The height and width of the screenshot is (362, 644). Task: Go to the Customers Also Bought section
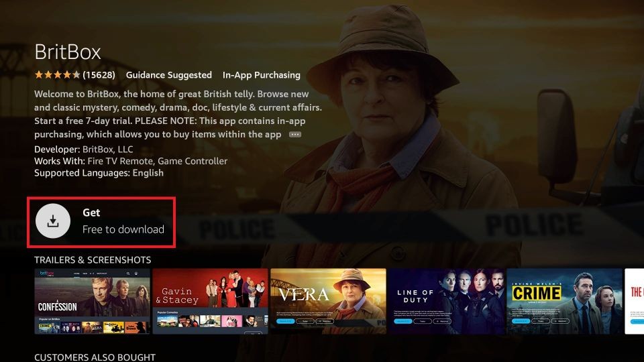click(x=95, y=357)
